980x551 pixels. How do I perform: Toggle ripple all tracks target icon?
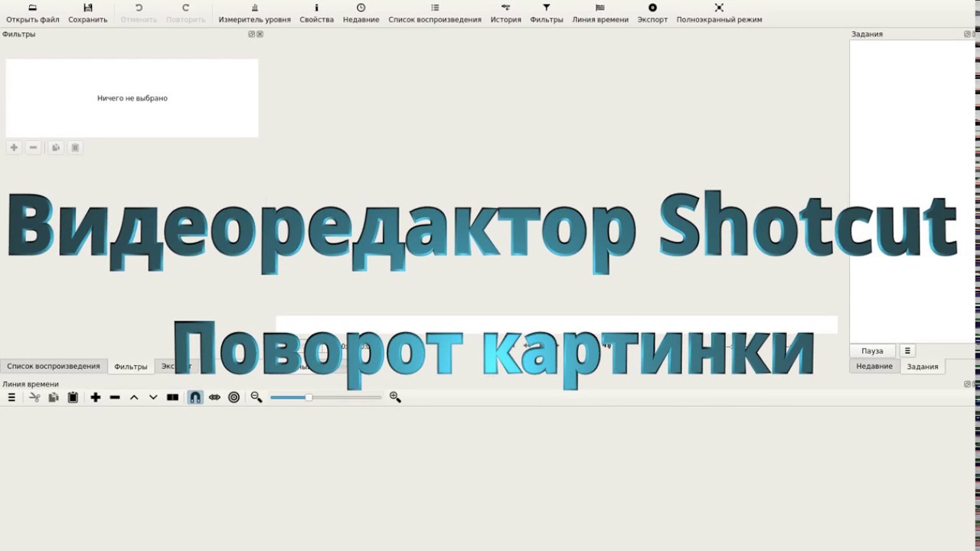(234, 397)
